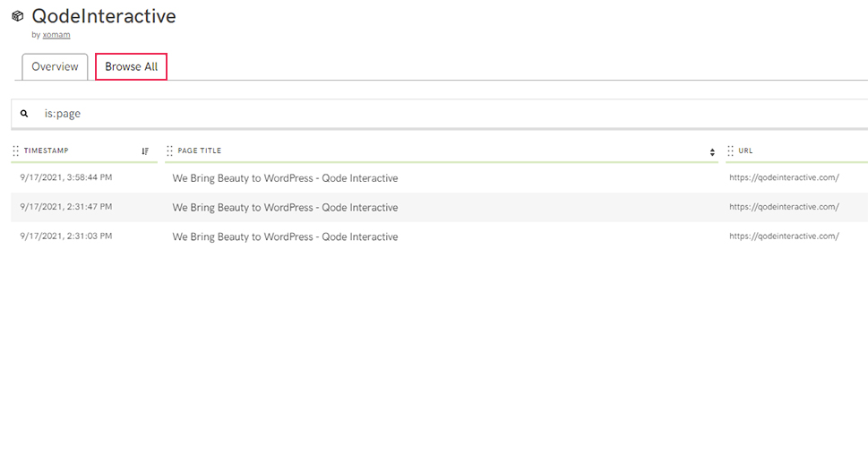Switch to the Overview tab
Viewport: 868px width, 464px height.
[x=55, y=66]
